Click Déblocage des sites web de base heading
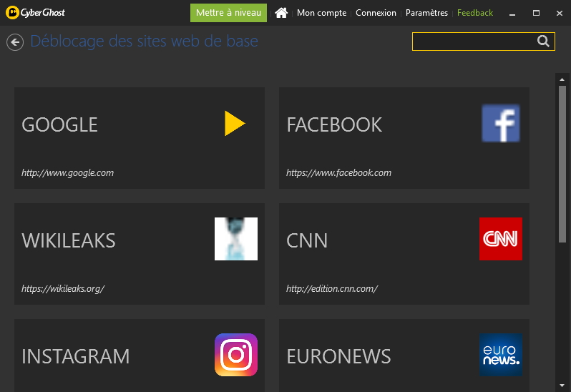This screenshot has height=392, width=571. 145,41
